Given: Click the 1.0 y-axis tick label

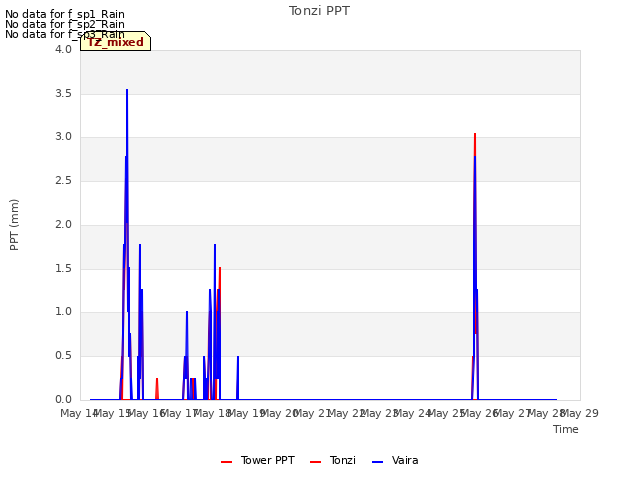Looking at the screenshot, I should tap(63, 312).
